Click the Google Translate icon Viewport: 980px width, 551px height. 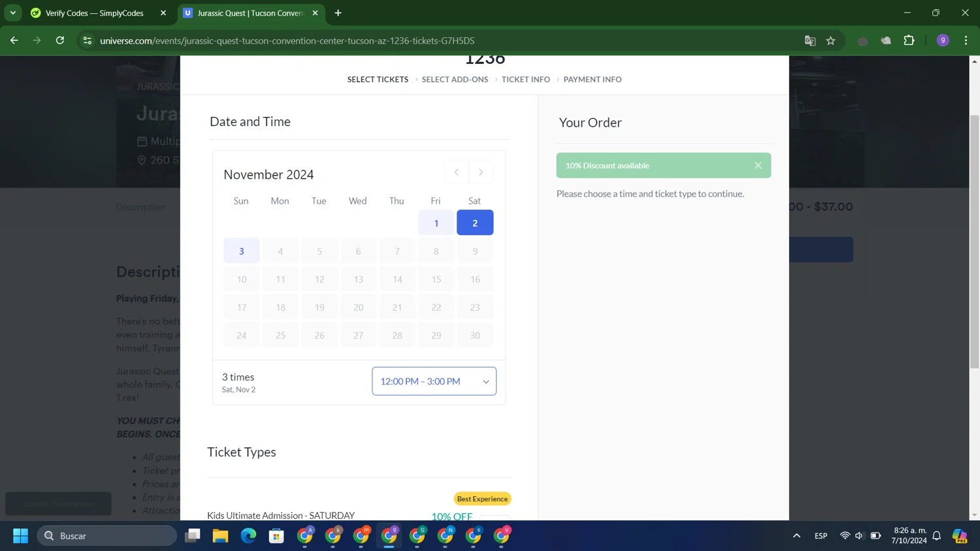810,40
